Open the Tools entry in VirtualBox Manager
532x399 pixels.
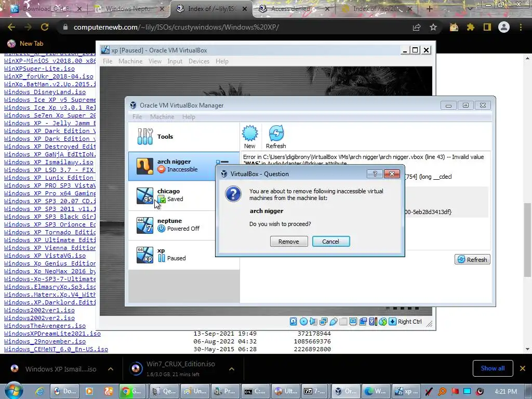pyautogui.click(x=184, y=137)
